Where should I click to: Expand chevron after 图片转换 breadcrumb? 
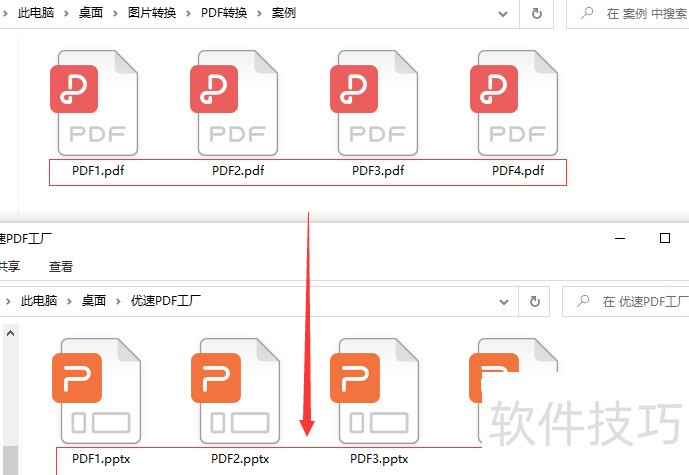pyautogui.click(x=188, y=14)
